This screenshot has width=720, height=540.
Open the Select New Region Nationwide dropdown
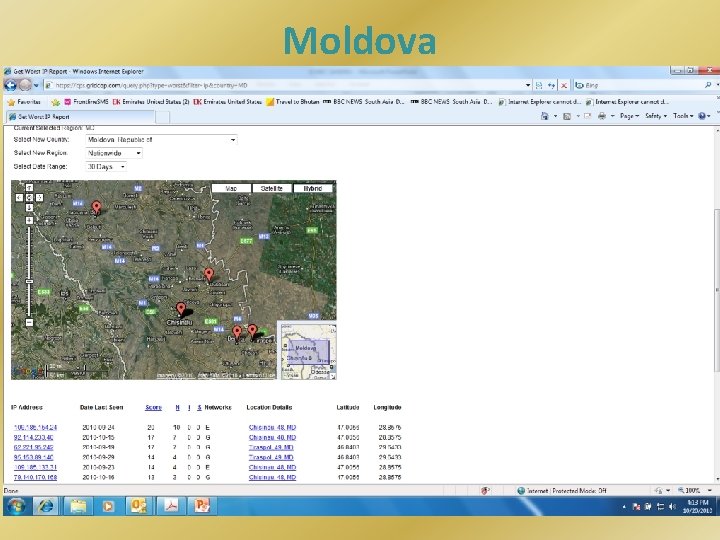pyautogui.click(x=114, y=153)
